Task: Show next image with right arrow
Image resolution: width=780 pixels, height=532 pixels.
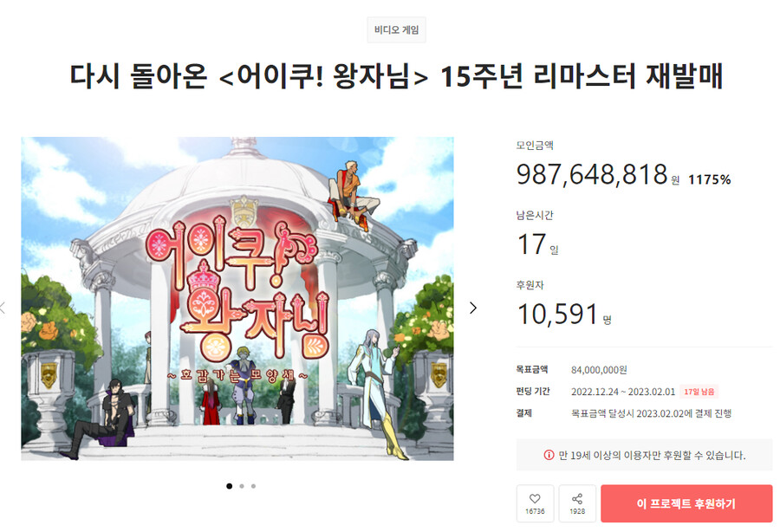Action: (473, 308)
